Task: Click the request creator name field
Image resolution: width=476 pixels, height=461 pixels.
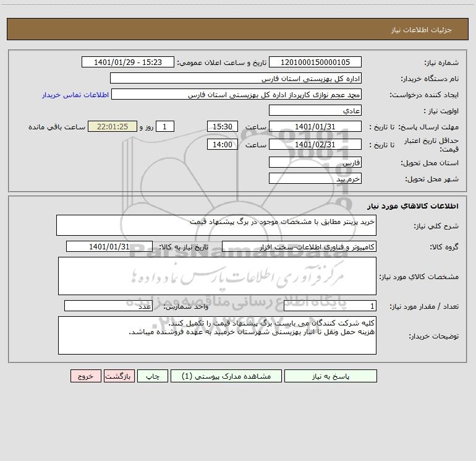Action: [x=236, y=94]
